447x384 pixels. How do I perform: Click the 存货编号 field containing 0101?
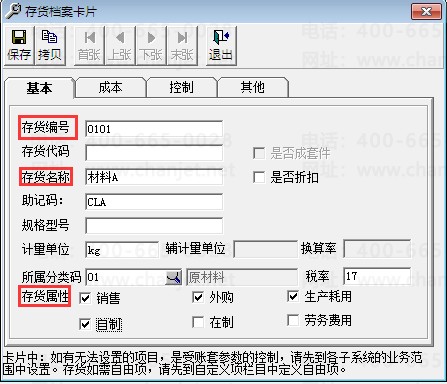click(x=154, y=129)
